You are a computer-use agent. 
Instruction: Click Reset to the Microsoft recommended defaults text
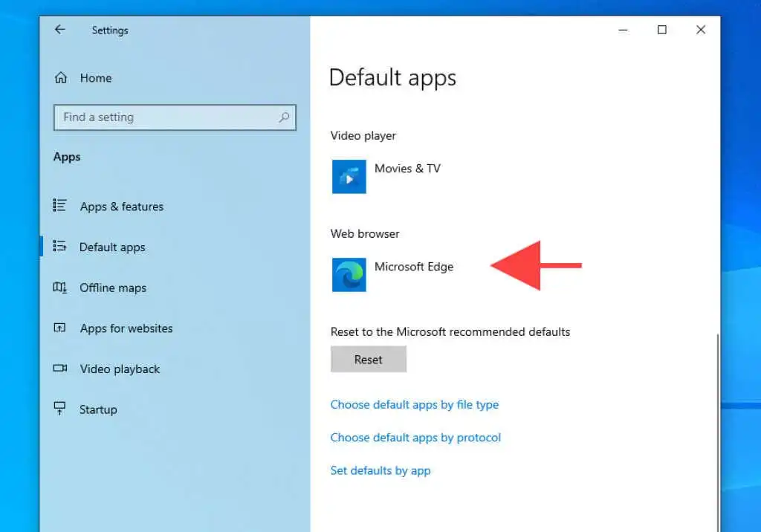click(450, 332)
